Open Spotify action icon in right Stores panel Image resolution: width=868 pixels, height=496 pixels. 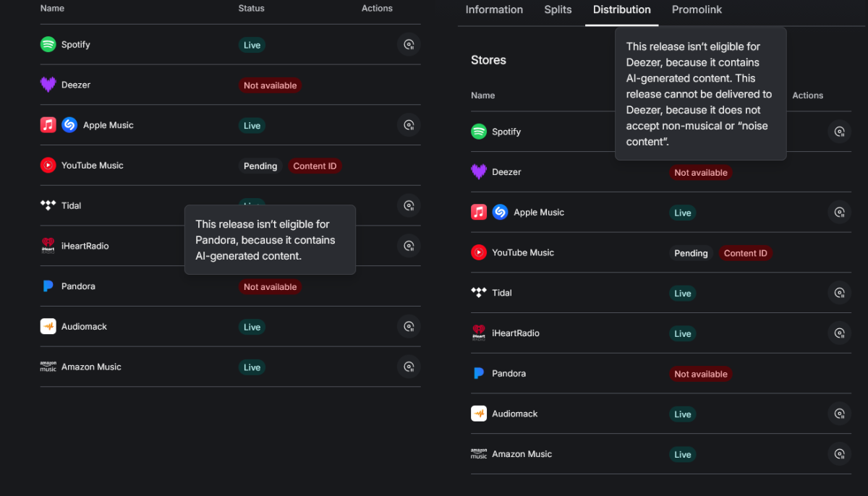tap(840, 132)
